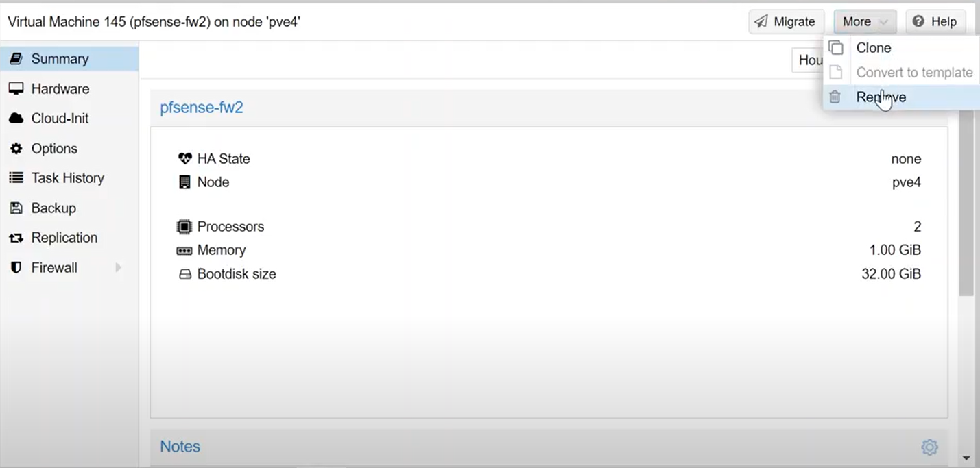Click the trash icon next to Remove
The image size is (980, 468).
[x=835, y=97]
